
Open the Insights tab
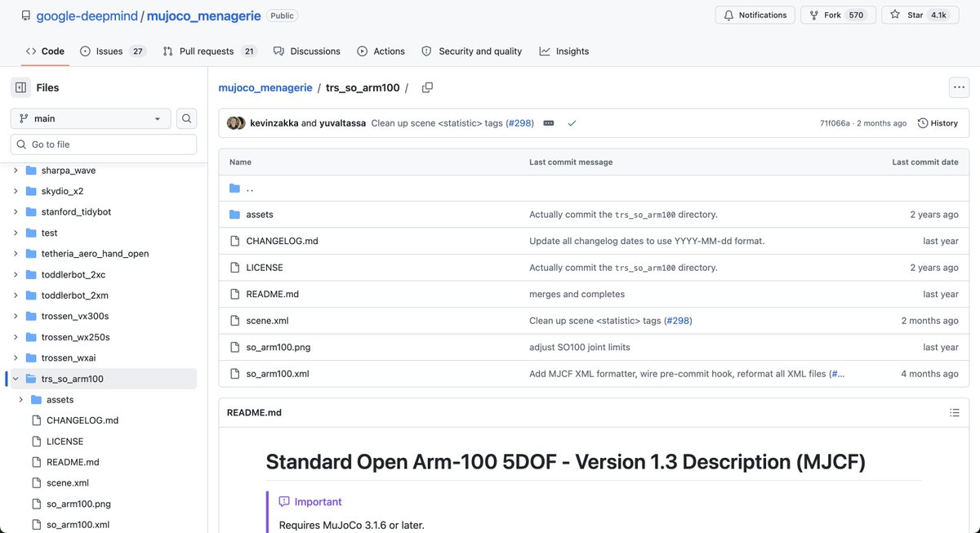click(x=564, y=51)
